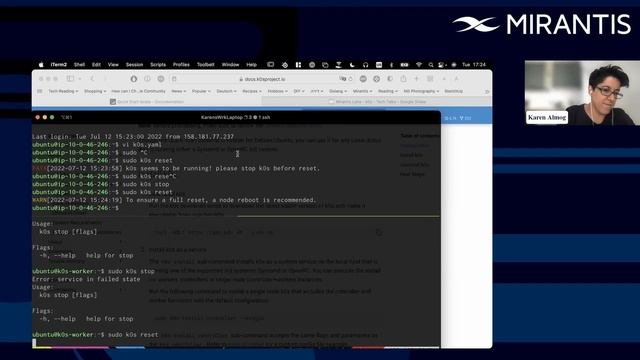The image size is (640, 360).
Task: Open Recipes bookmarks folder
Action: (x=252, y=91)
